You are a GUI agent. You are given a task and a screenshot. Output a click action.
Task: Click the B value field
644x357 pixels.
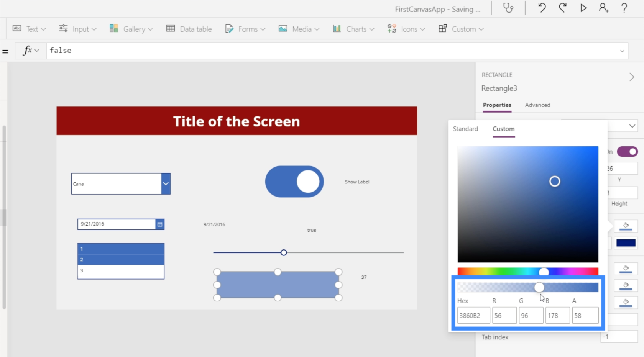(558, 316)
